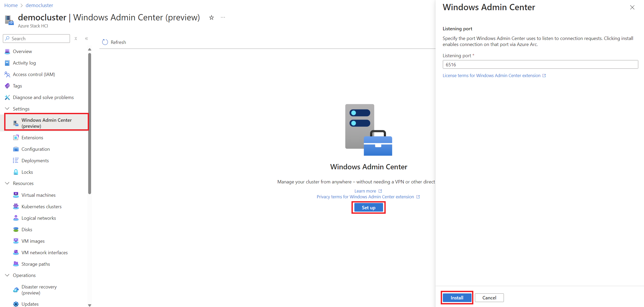Click the sidebar Search box
This screenshot has height=307, width=644.
[x=37, y=39]
